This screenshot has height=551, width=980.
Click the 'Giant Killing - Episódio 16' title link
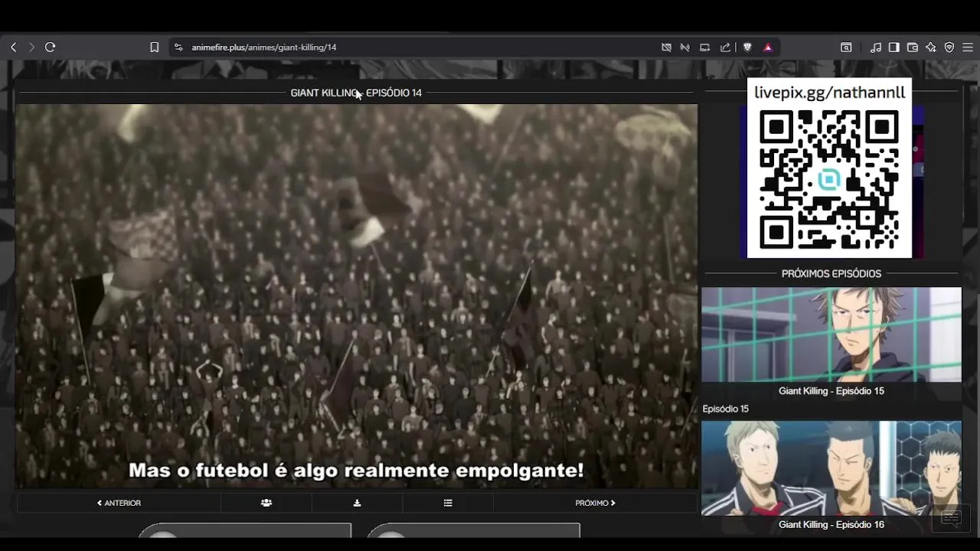point(831,525)
